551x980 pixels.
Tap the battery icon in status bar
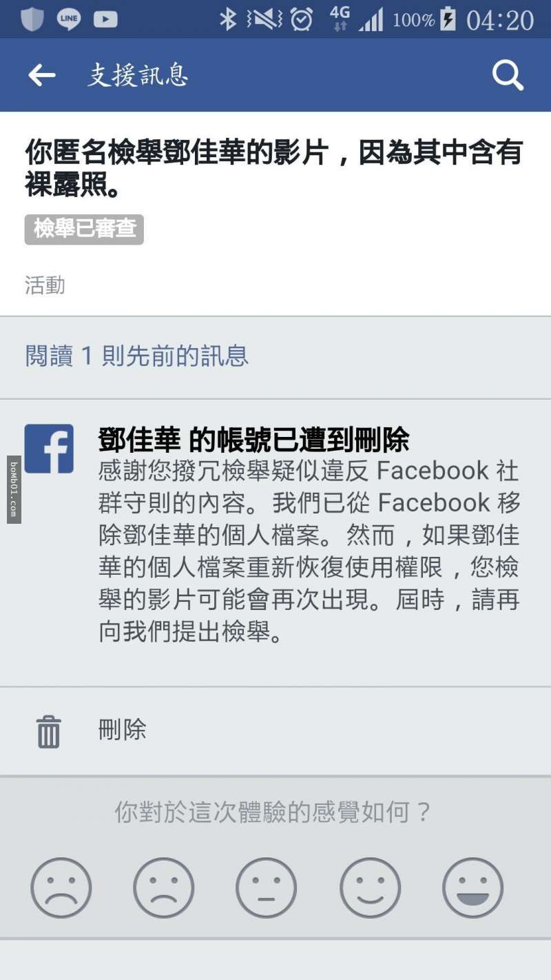tap(448, 19)
